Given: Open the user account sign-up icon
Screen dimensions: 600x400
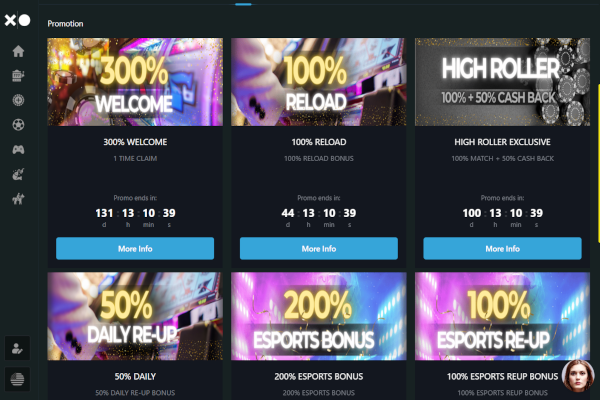Looking at the screenshot, I should 17,348.
